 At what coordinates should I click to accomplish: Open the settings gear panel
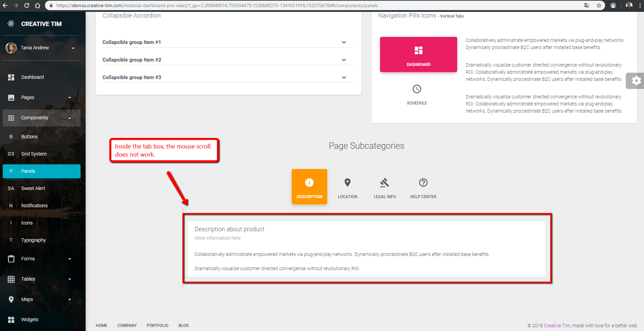(x=637, y=80)
